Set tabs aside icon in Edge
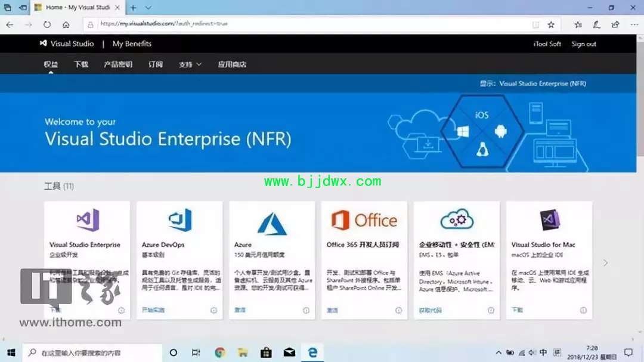 (x=23, y=7)
